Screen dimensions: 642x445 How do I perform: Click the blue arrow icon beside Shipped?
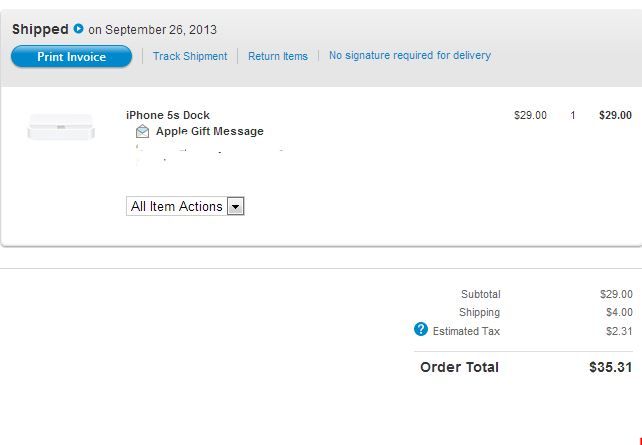[78, 29]
